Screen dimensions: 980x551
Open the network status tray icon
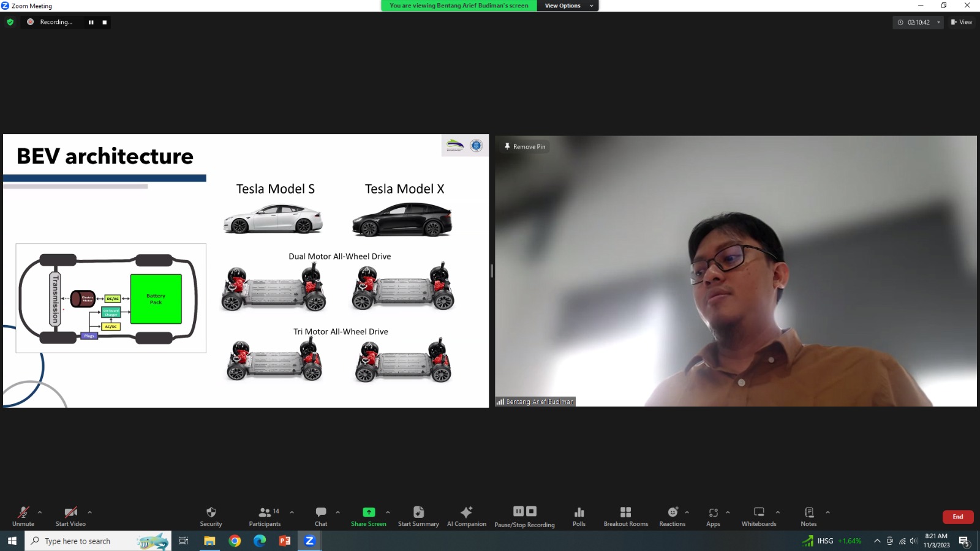(x=902, y=541)
